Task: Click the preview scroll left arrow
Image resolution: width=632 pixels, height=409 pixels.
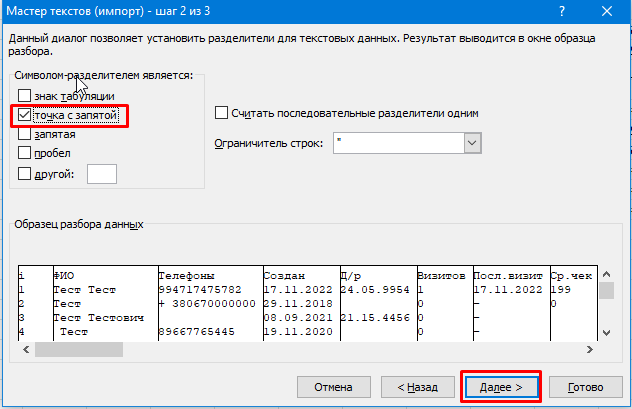Action: (x=26, y=349)
